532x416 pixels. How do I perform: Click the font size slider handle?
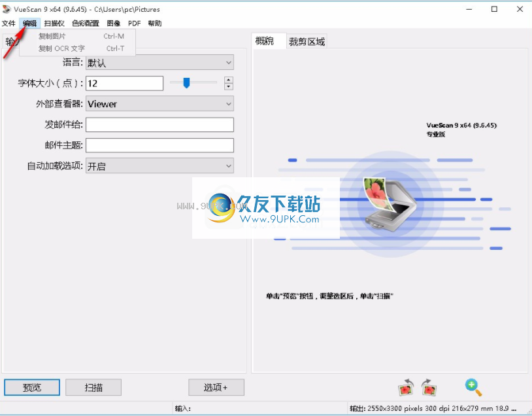(186, 82)
